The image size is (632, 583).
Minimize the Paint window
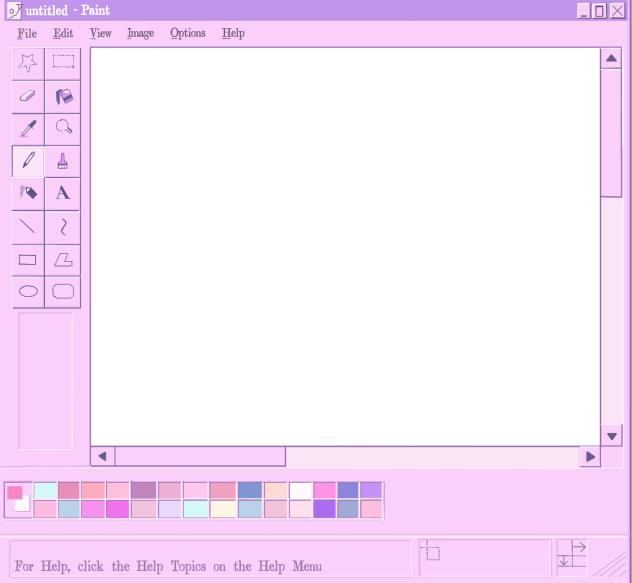click(x=584, y=11)
